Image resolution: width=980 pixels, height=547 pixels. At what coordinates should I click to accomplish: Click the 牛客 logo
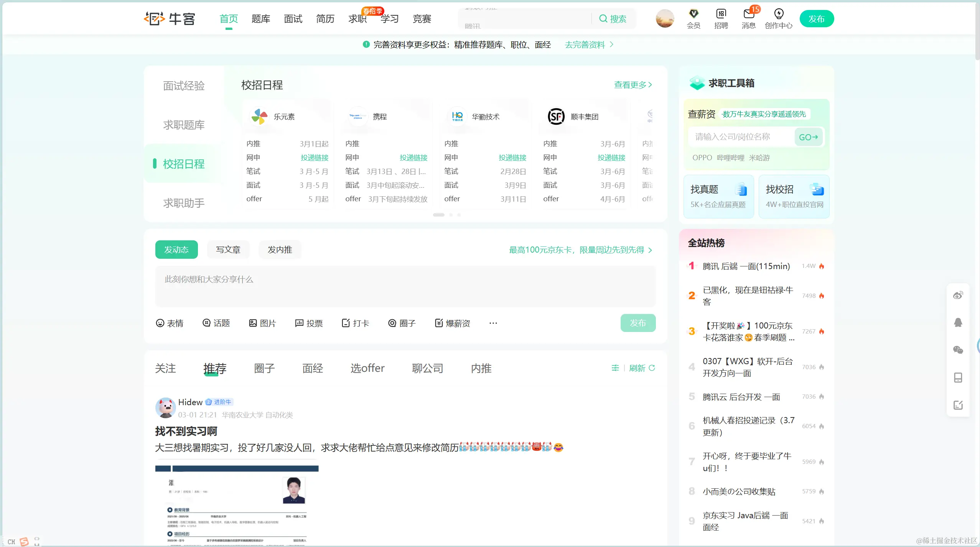(x=170, y=18)
